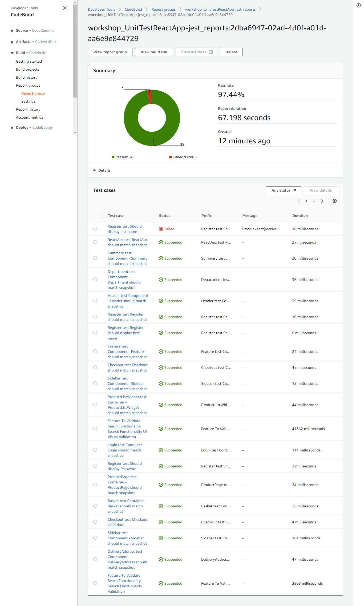Click the View details button
The height and width of the screenshot is (606, 364).
click(x=321, y=190)
